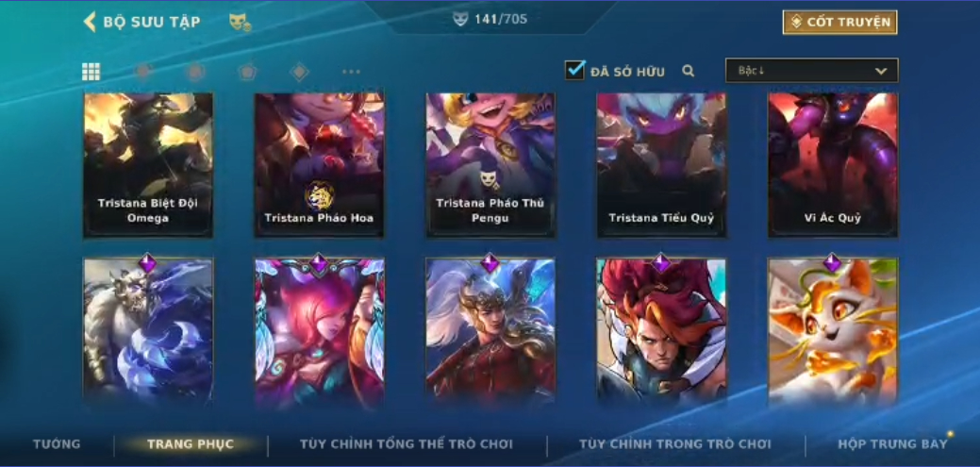Select the Tristana Pháo Hoa skin card
The image size is (980, 467).
pos(320,165)
